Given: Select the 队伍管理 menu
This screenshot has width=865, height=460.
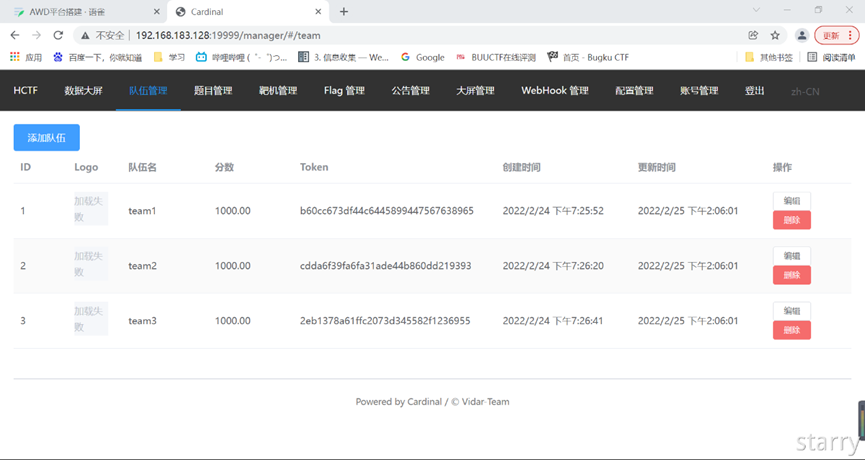Looking at the screenshot, I should click(x=148, y=90).
